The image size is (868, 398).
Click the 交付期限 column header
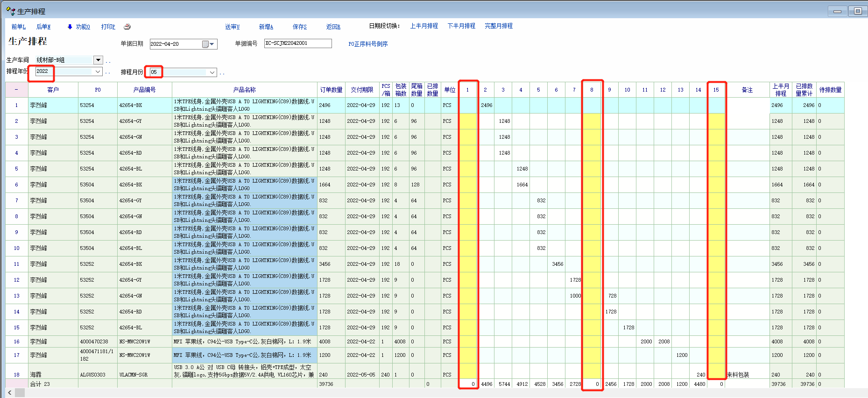(362, 90)
